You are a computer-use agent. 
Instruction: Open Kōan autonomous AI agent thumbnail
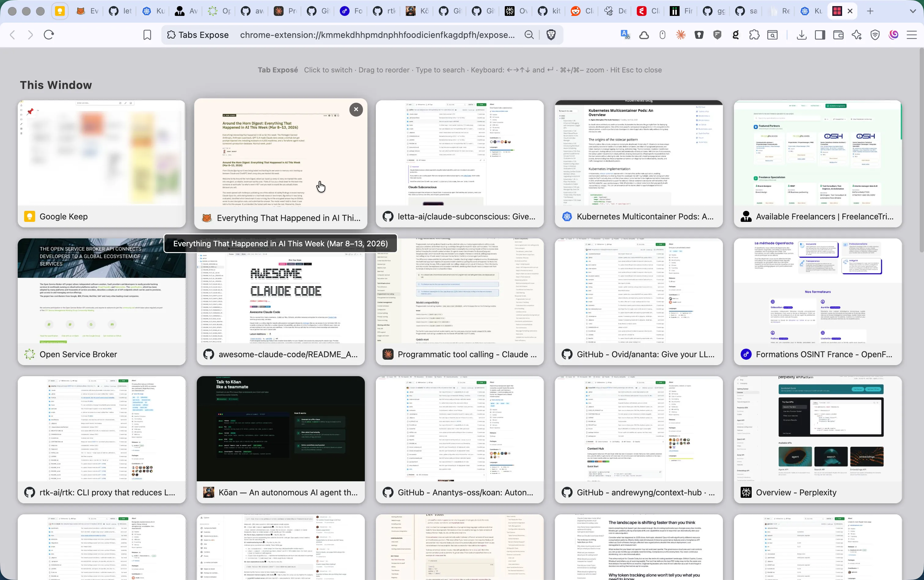(280, 440)
